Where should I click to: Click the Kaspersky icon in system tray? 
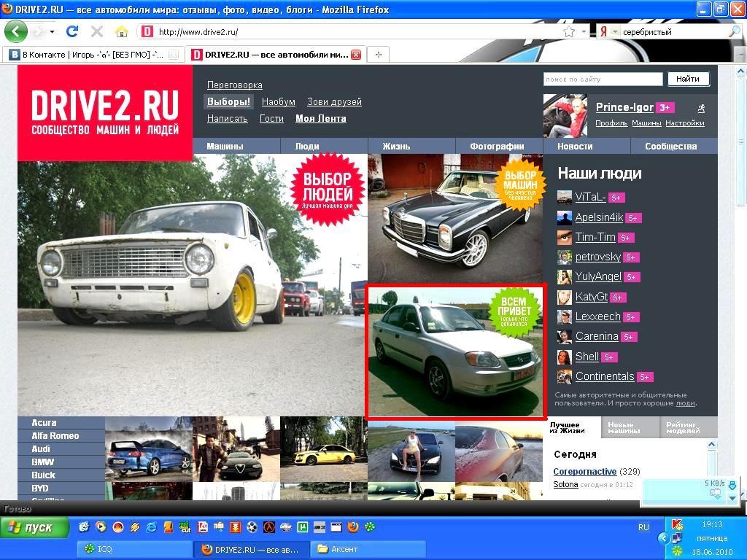pyautogui.click(x=677, y=524)
